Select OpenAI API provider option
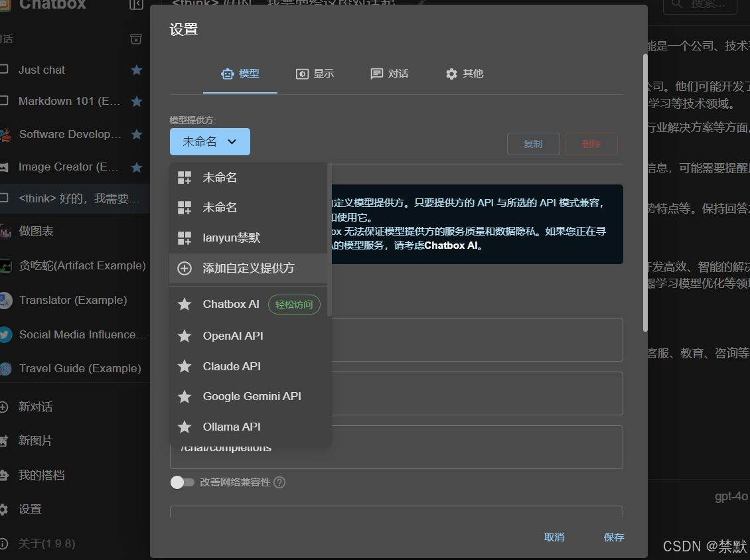The width and height of the screenshot is (750, 560). pyautogui.click(x=248, y=336)
